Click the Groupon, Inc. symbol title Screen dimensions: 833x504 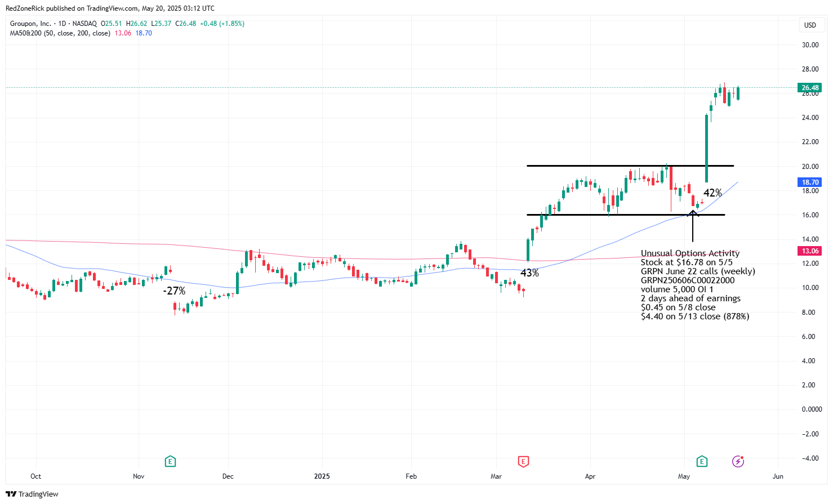tap(30, 24)
